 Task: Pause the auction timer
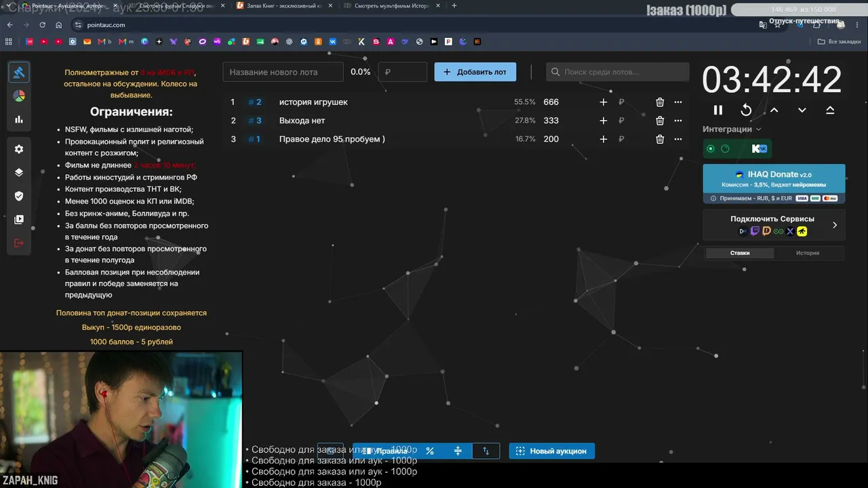(718, 110)
